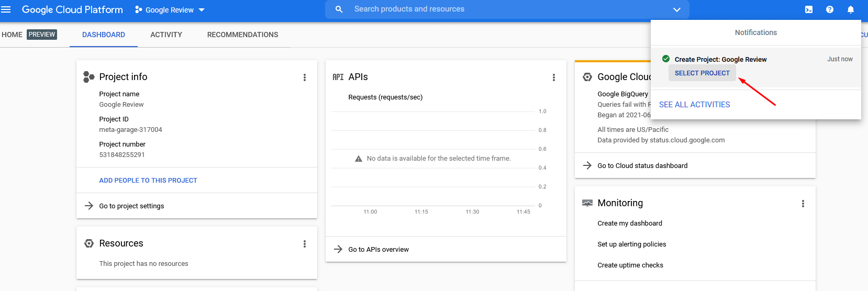The image size is (868, 291).
Task: Click the 'Just now' notification timestamp
Action: [x=840, y=59]
